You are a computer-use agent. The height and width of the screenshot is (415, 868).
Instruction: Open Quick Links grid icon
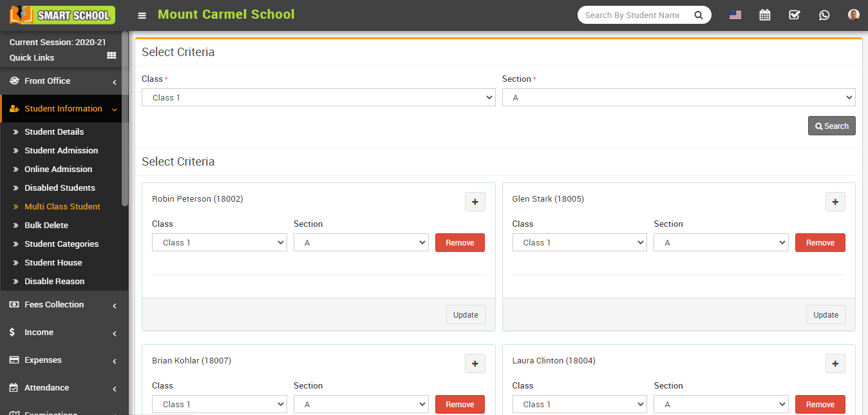click(x=111, y=55)
